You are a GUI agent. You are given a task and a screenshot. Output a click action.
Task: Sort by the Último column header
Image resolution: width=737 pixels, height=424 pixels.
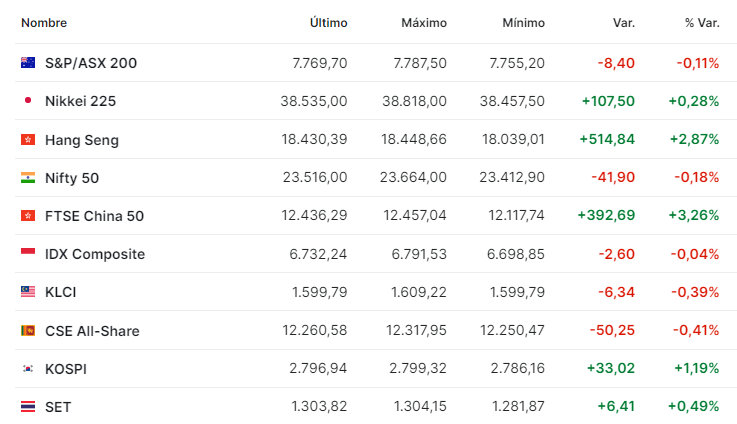328,22
